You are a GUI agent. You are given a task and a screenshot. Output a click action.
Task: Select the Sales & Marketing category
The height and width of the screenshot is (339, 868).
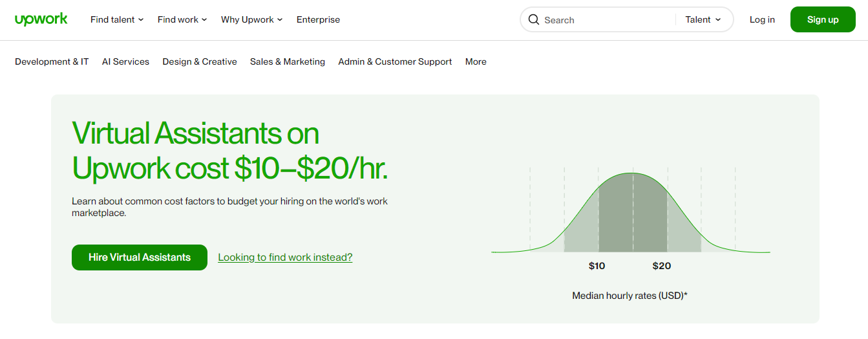click(288, 61)
